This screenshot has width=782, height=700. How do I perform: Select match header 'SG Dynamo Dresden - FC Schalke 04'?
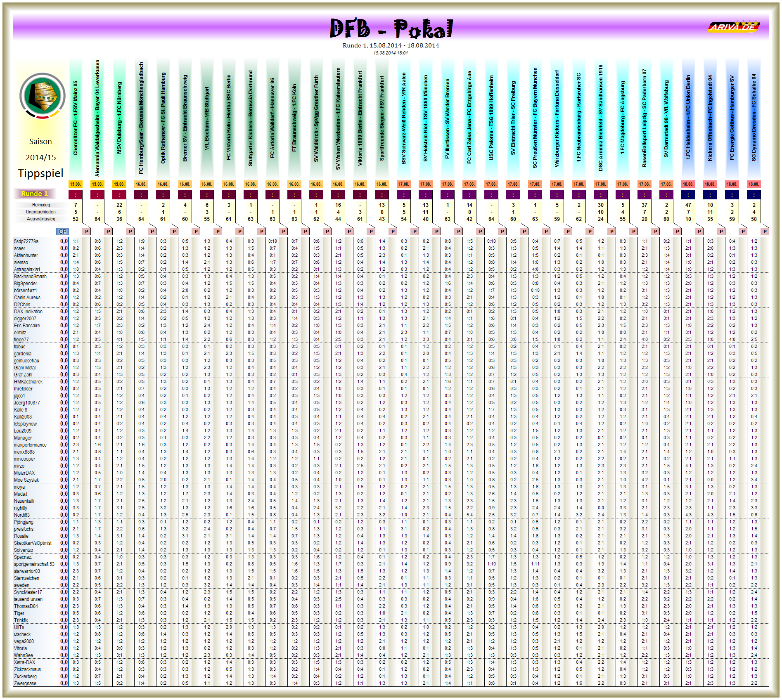754,118
